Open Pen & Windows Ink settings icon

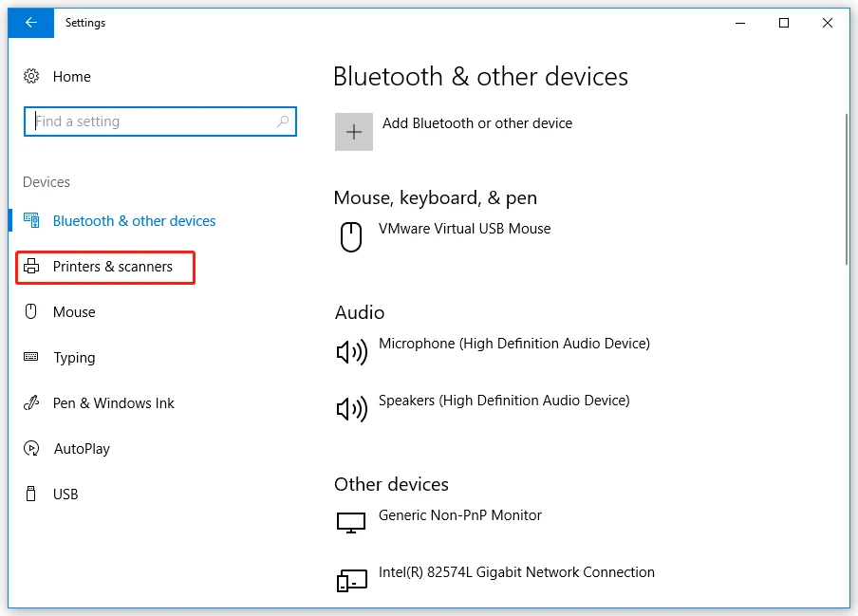click(32, 402)
